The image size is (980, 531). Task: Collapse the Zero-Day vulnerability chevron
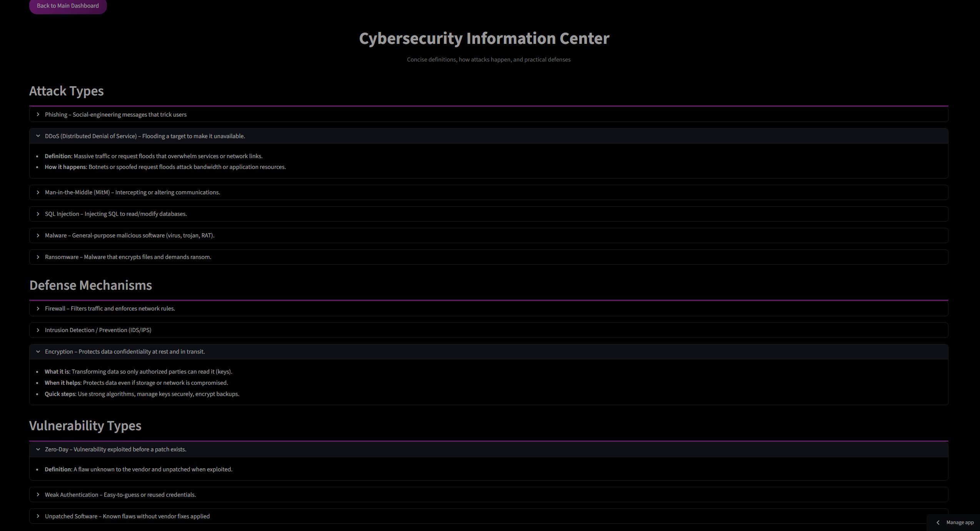pos(38,449)
